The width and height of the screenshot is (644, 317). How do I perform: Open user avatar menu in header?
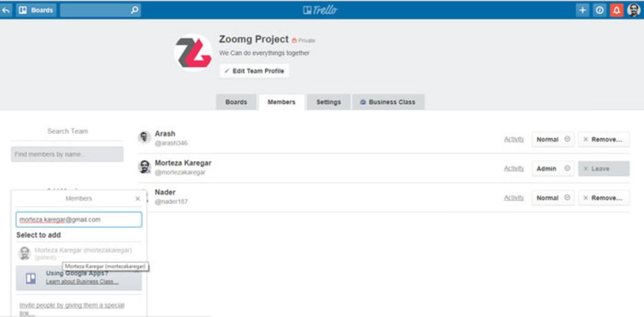tap(634, 10)
